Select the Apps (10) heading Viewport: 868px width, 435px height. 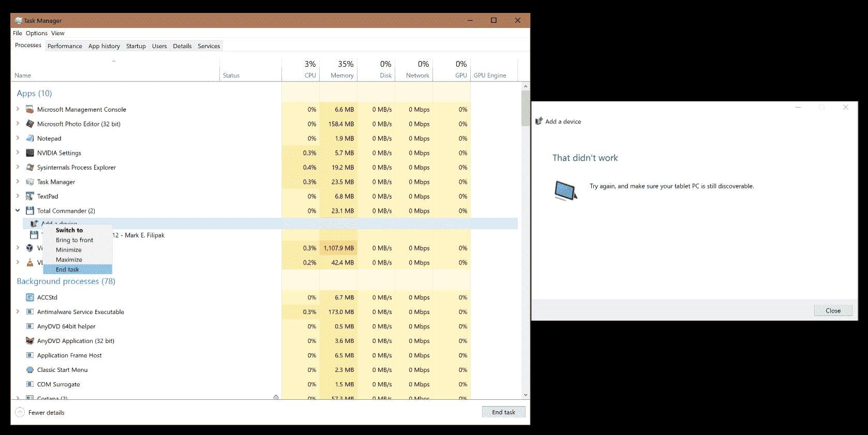(34, 93)
